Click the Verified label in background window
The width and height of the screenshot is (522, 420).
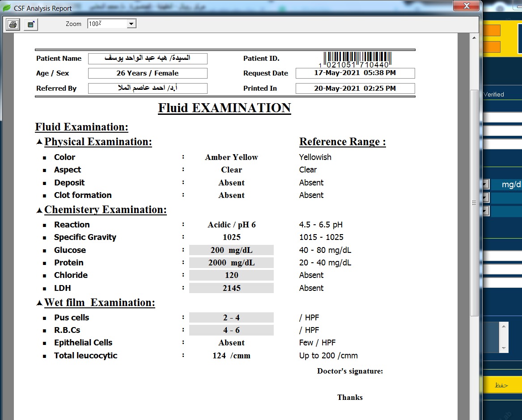[x=494, y=94]
